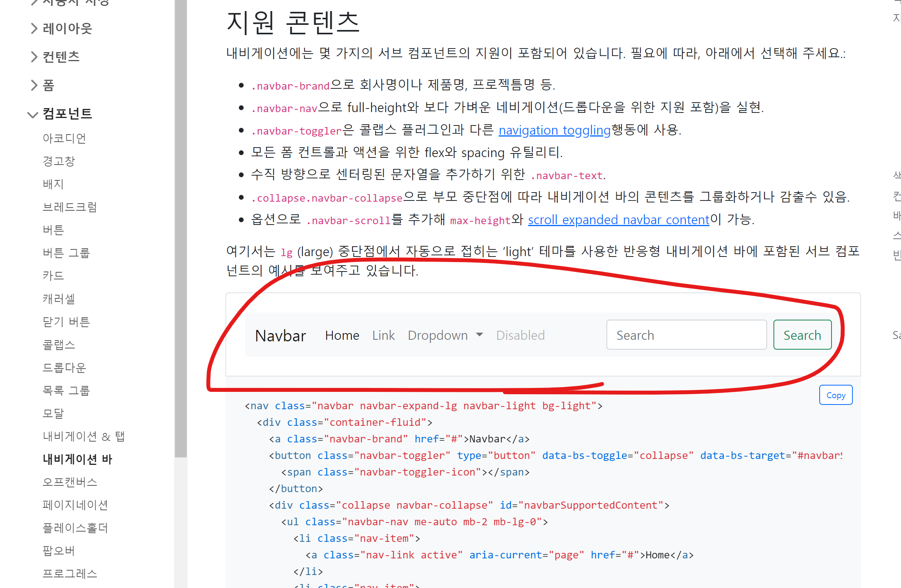Screen dimensions: 901x588
Task: Collapse the 컴포넌트 sidebar section
Action: [x=33, y=114]
